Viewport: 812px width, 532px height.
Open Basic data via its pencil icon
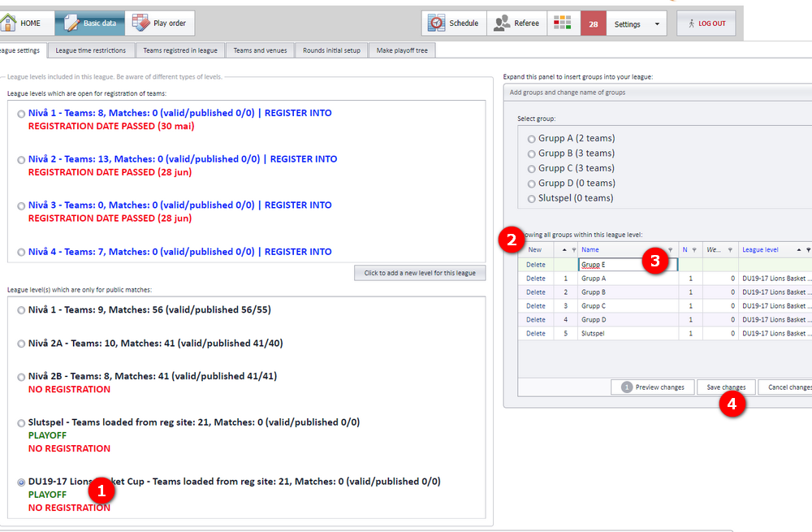click(71, 23)
